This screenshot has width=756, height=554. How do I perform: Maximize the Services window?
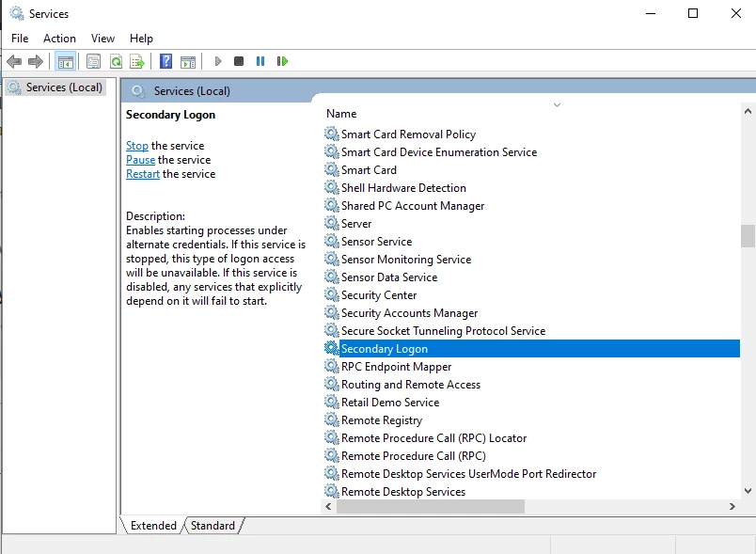click(693, 13)
